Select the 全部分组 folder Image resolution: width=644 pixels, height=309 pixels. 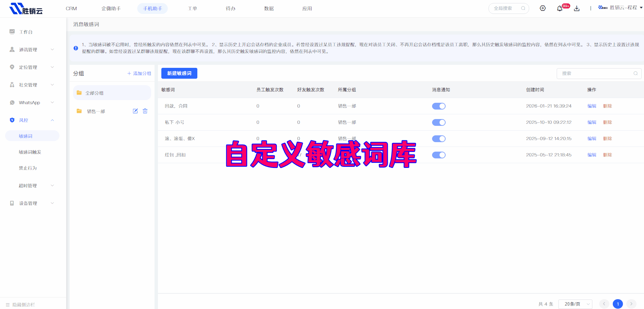112,93
